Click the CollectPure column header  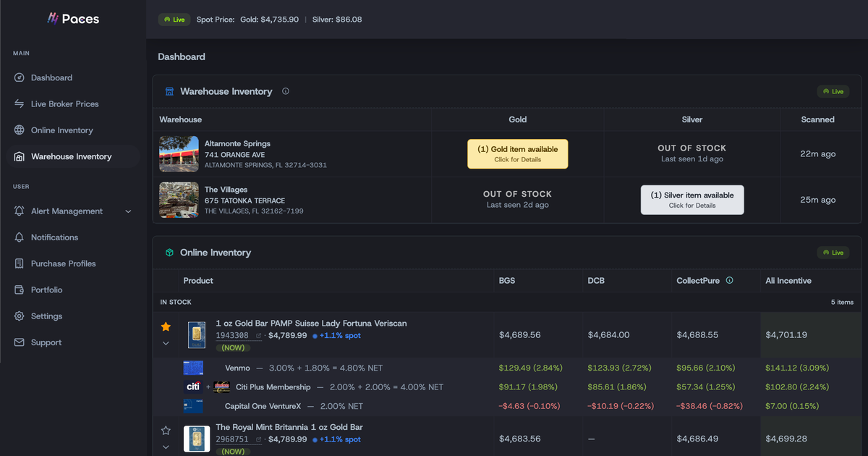tap(698, 280)
